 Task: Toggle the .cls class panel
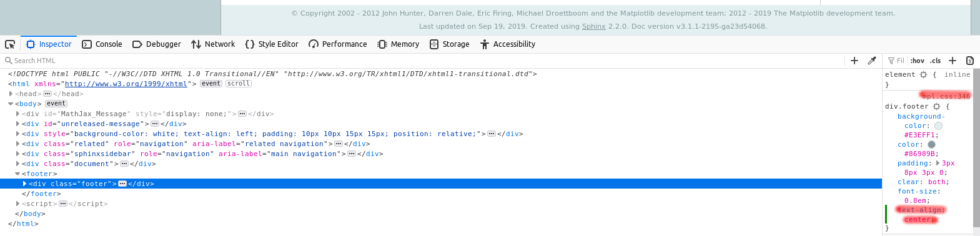pyautogui.click(x=935, y=61)
